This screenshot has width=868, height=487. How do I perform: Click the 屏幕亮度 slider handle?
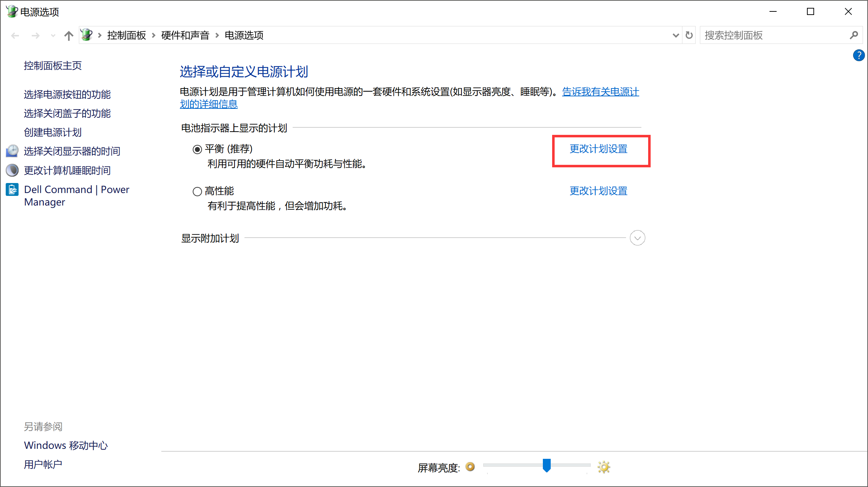coord(546,466)
